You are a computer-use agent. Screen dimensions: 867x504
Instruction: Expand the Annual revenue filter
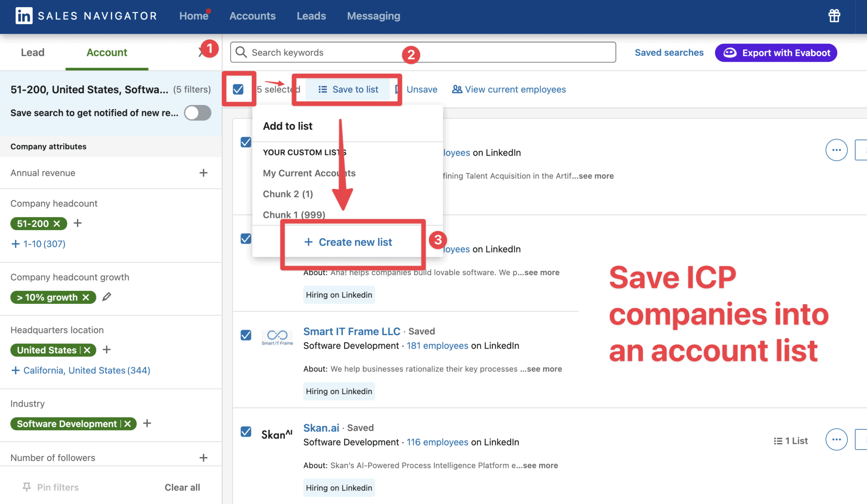point(204,173)
